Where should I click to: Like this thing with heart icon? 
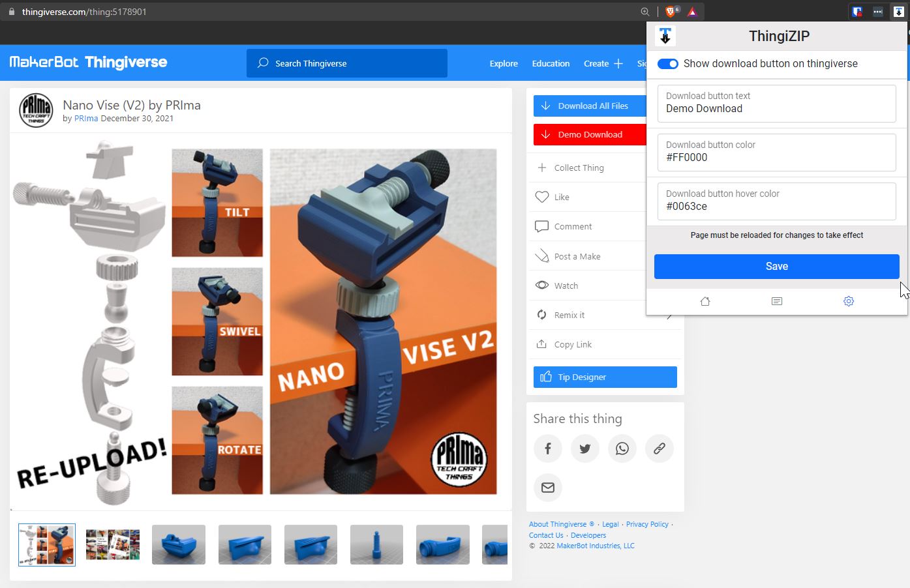click(542, 197)
